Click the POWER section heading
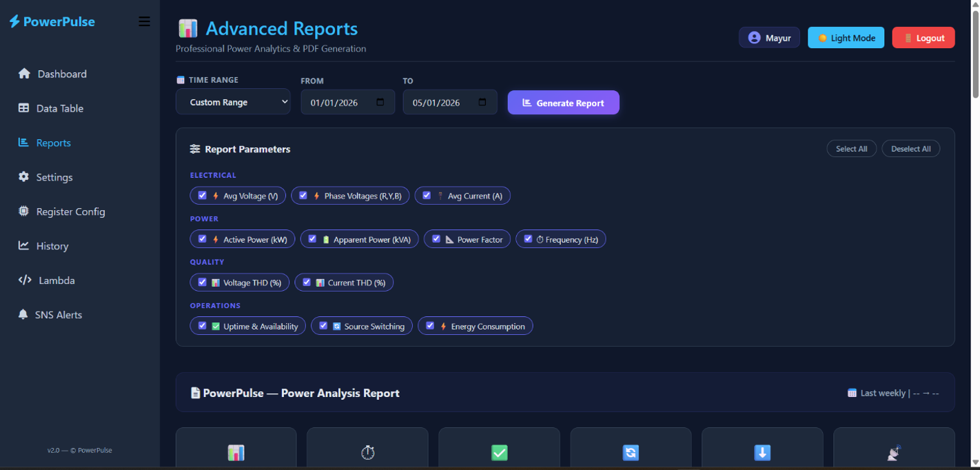 [x=204, y=218]
